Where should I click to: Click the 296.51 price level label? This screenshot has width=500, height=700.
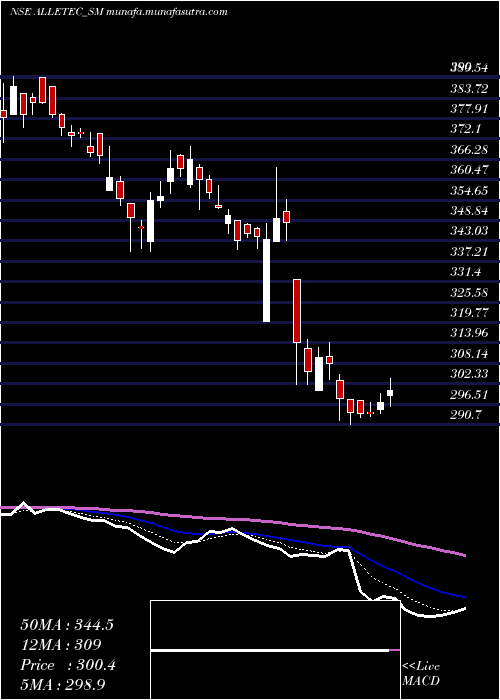(x=469, y=395)
